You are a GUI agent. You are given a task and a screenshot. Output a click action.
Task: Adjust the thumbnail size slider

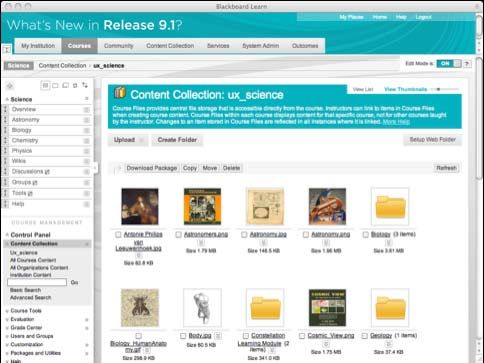[x=444, y=89]
